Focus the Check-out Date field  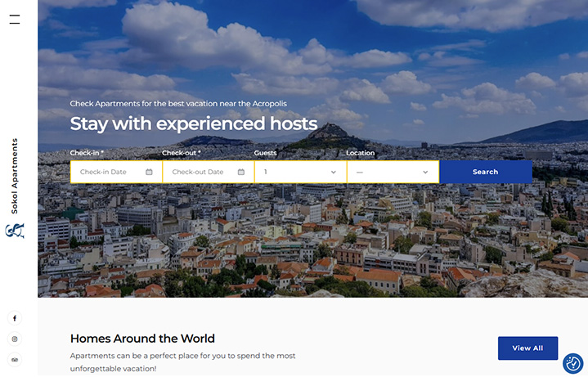point(199,172)
